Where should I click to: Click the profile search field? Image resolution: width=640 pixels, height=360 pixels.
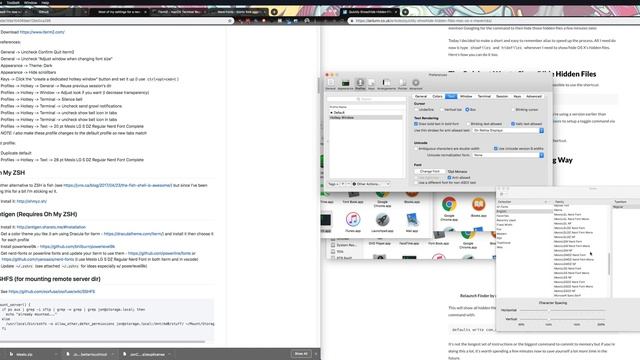(366, 99)
